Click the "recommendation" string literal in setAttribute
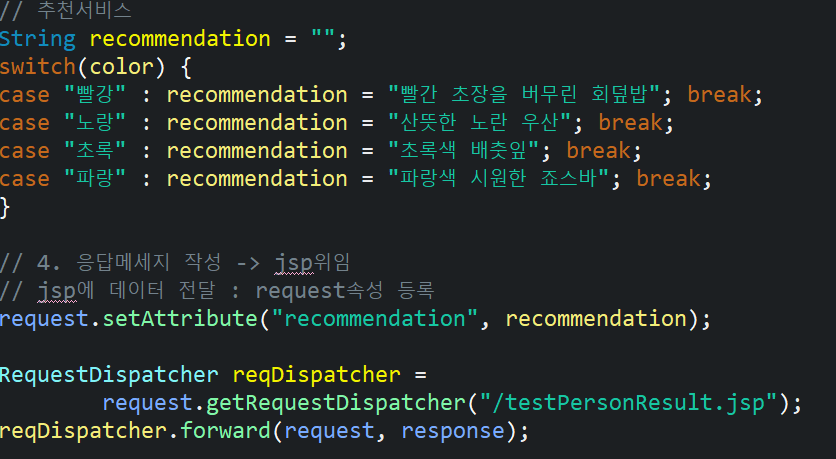The width and height of the screenshot is (836, 459). (375, 319)
